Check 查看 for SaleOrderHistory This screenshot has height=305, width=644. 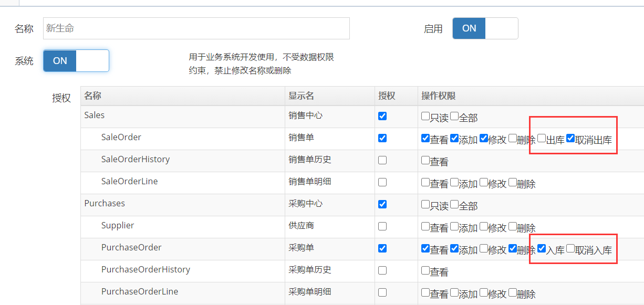(x=425, y=161)
